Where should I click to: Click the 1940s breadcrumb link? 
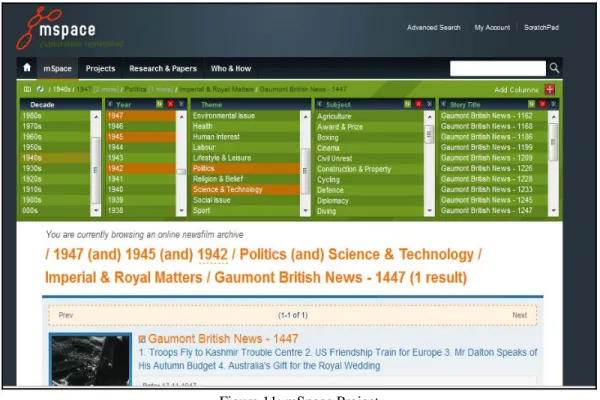pyautogui.click(x=61, y=89)
